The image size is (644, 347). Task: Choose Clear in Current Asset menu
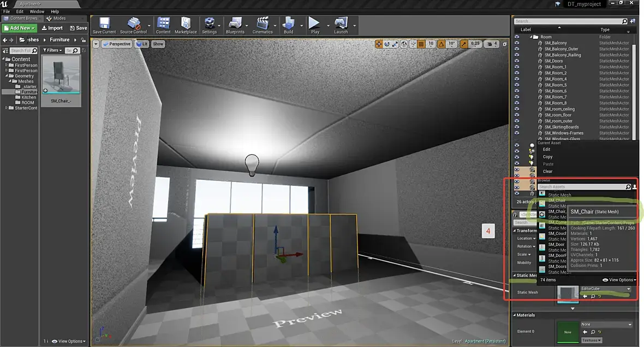[x=547, y=172]
